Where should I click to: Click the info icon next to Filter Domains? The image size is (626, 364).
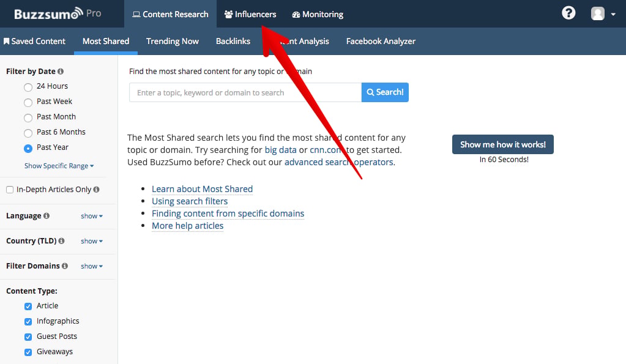(65, 266)
